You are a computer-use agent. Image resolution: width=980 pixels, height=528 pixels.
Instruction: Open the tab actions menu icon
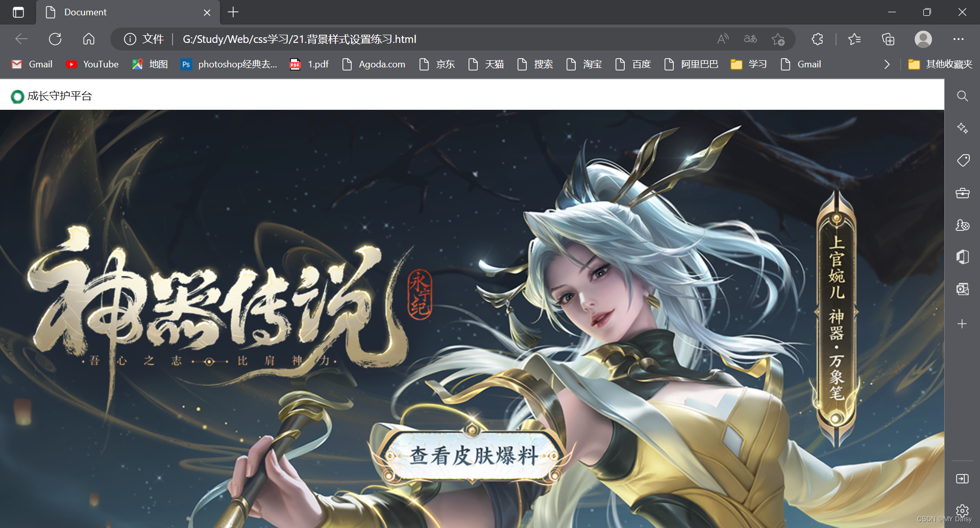pos(18,12)
